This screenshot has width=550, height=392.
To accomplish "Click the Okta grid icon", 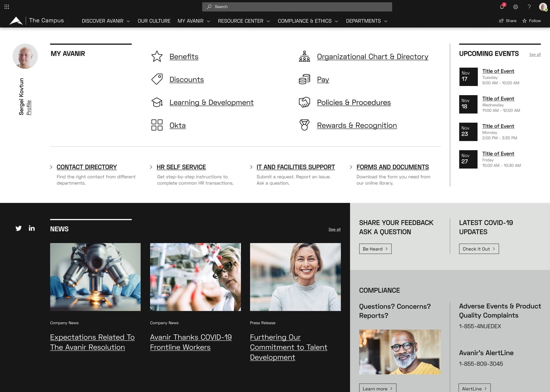I will click(x=157, y=125).
